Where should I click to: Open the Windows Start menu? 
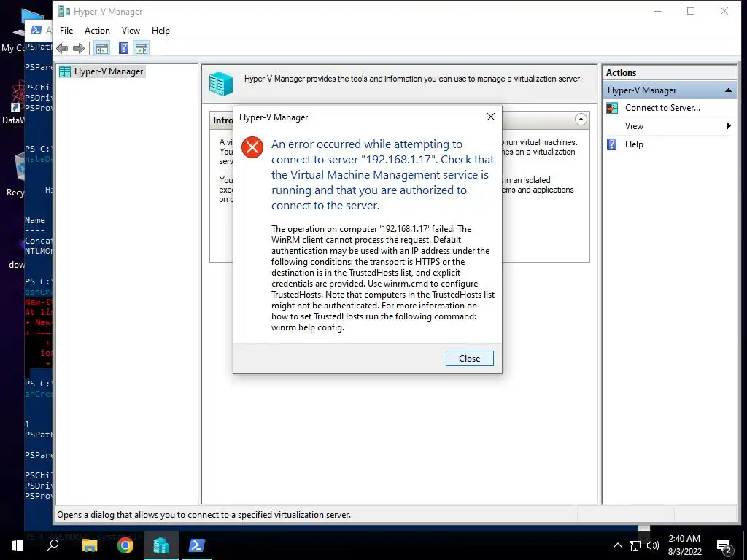(18, 545)
